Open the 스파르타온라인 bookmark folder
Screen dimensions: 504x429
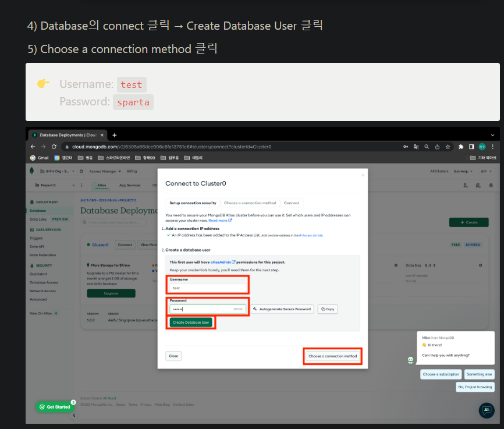point(114,158)
